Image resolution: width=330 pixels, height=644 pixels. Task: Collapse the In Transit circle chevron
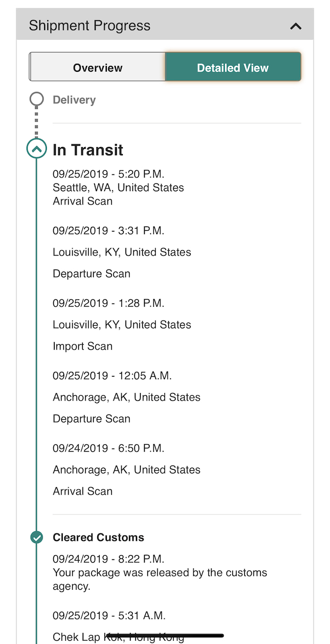[37, 149]
